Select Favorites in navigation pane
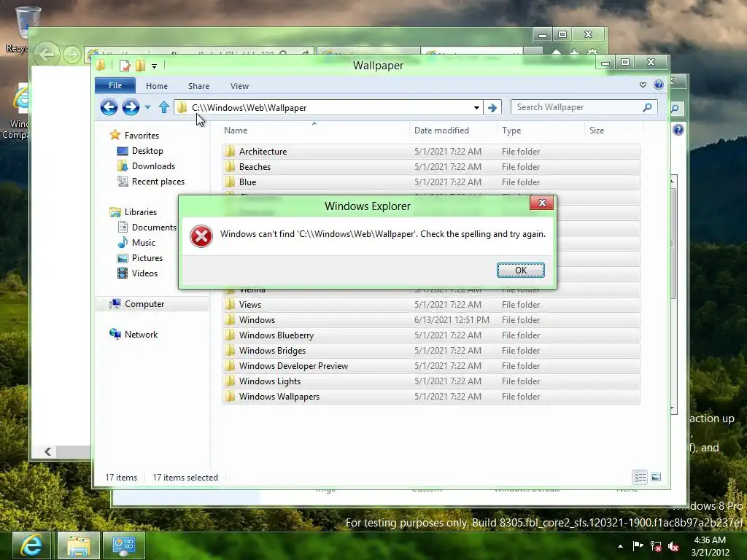The width and height of the screenshot is (747, 560). point(142,135)
